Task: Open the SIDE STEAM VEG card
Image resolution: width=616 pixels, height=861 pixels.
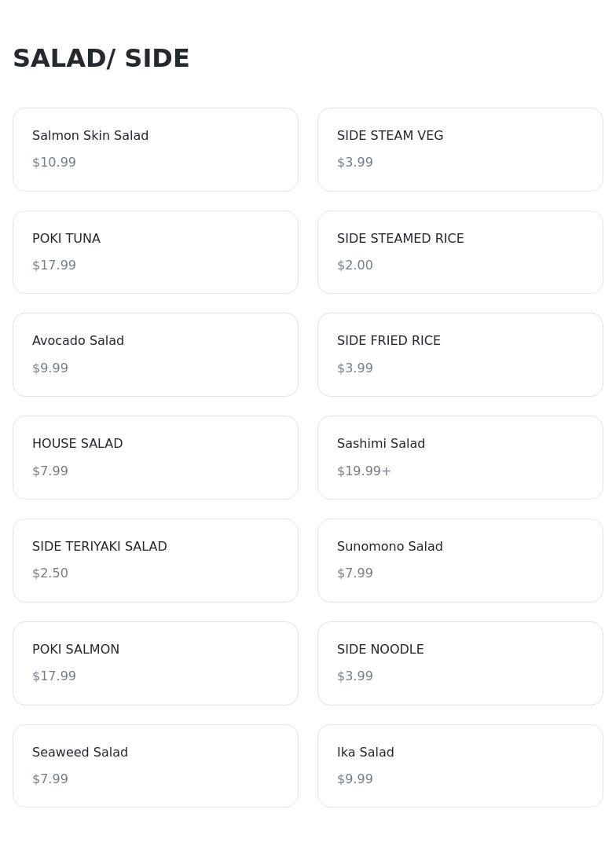Action: 460,149
